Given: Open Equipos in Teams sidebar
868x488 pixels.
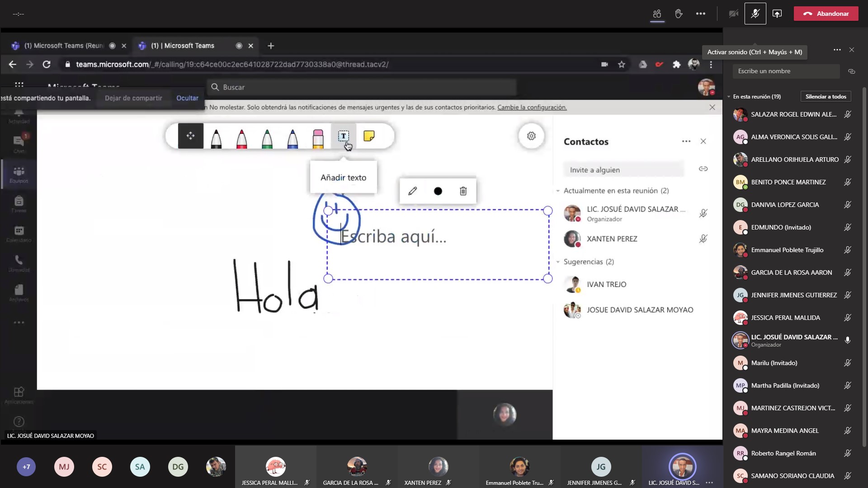Looking at the screenshot, I should (x=19, y=174).
